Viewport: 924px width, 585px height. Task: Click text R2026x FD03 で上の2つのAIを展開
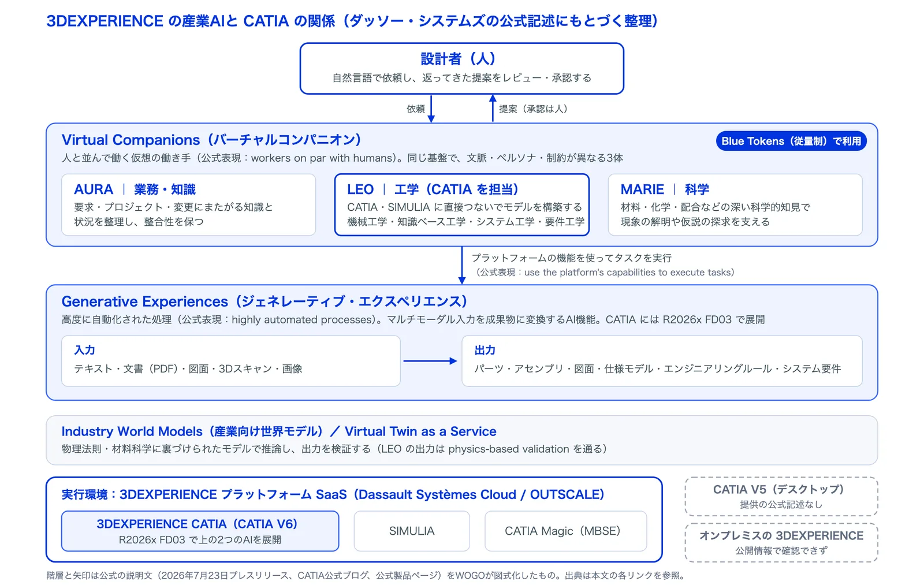tap(200, 539)
